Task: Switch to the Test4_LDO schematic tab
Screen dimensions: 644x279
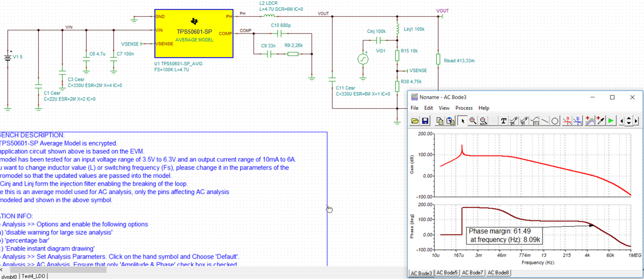Action: (x=34, y=276)
